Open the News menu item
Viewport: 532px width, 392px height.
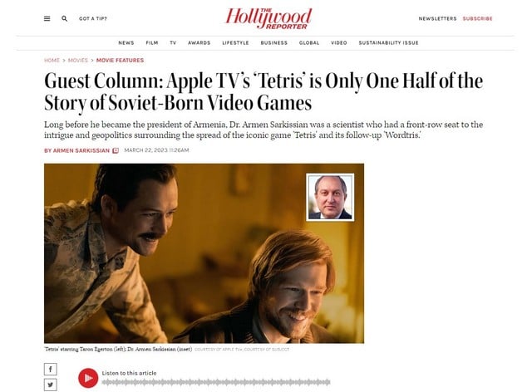point(126,42)
